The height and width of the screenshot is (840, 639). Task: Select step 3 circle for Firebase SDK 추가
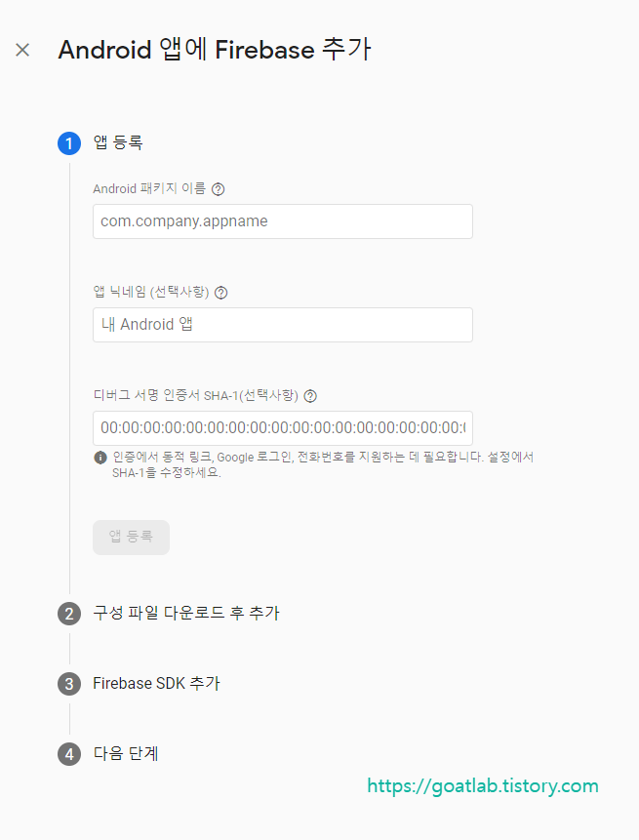coord(68,683)
